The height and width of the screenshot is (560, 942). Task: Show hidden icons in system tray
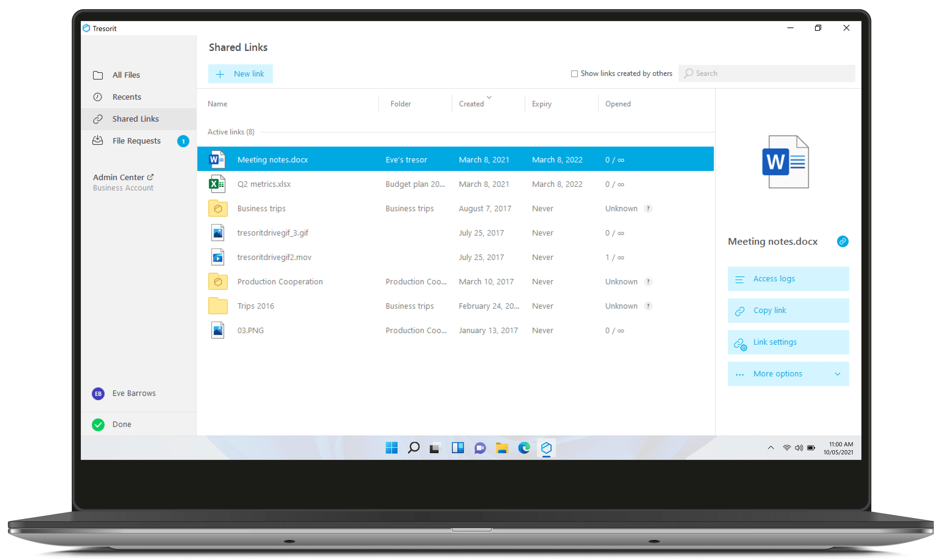coord(771,448)
